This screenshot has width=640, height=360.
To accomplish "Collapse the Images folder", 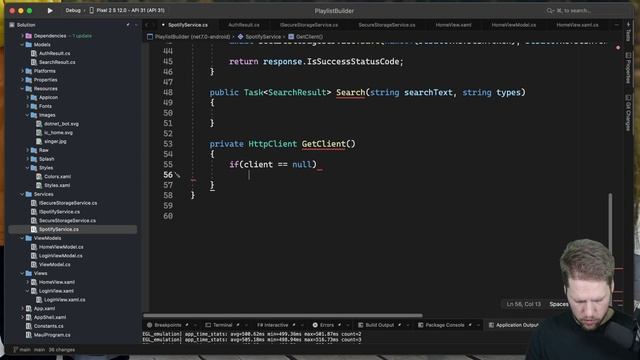I will (x=28, y=115).
